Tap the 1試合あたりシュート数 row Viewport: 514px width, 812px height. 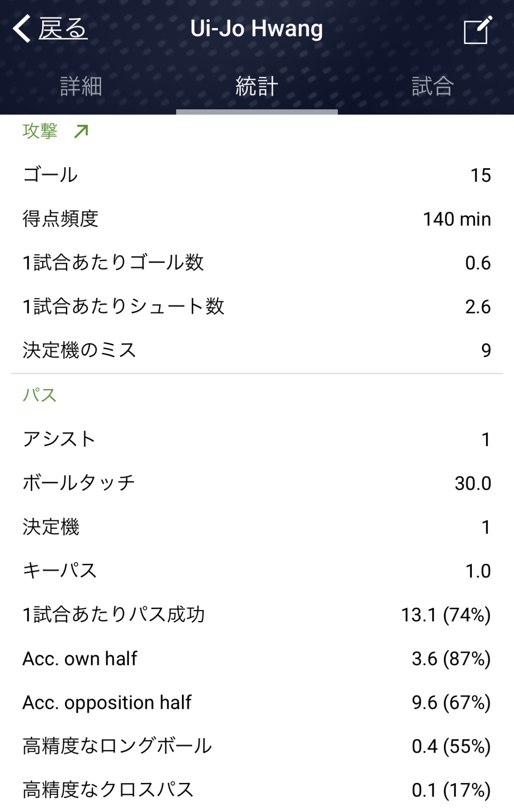257,307
